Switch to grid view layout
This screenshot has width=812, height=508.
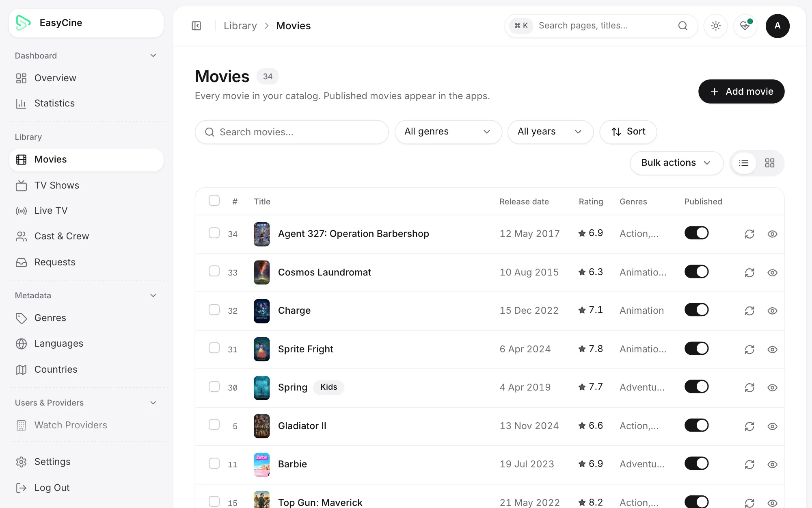pyautogui.click(x=770, y=163)
